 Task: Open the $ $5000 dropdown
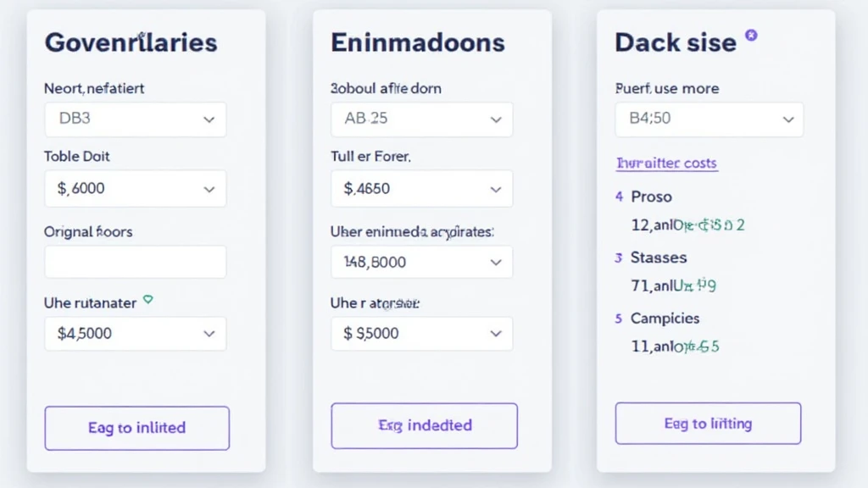click(x=422, y=334)
